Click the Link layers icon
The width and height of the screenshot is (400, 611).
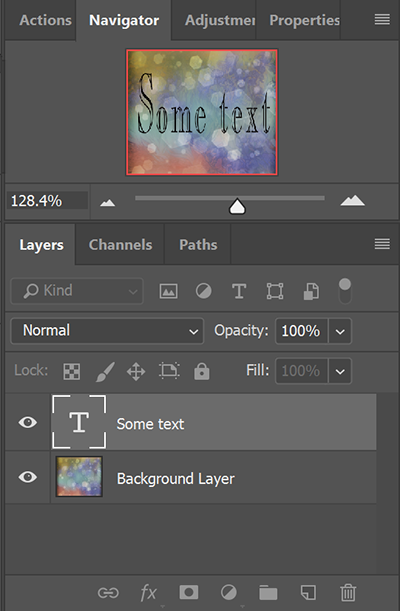point(108,593)
